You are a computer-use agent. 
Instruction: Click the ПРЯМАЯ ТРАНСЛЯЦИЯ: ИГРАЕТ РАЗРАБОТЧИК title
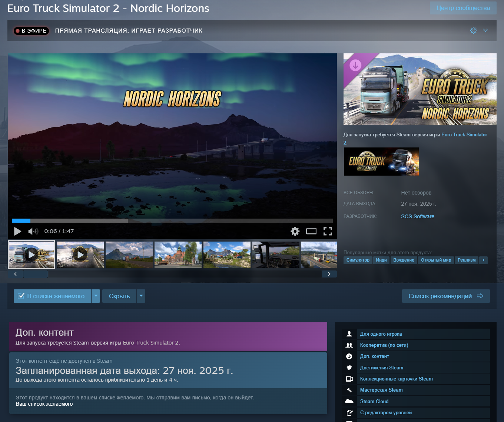(x=129, y=31)
